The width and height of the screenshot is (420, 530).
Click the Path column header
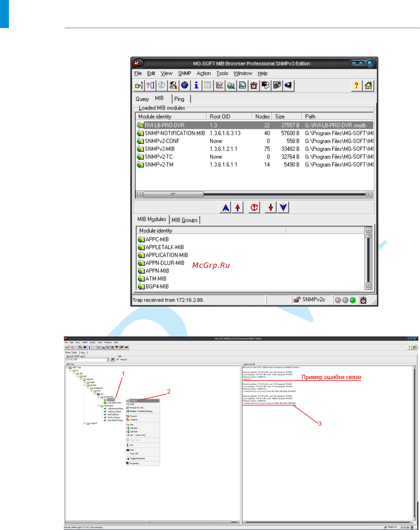coord(338,116)
